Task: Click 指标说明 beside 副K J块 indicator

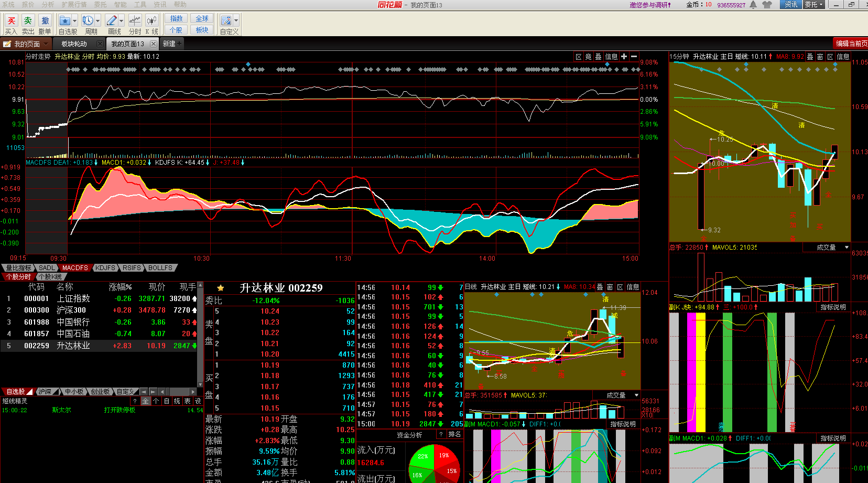Action: [x=833, y=307]
